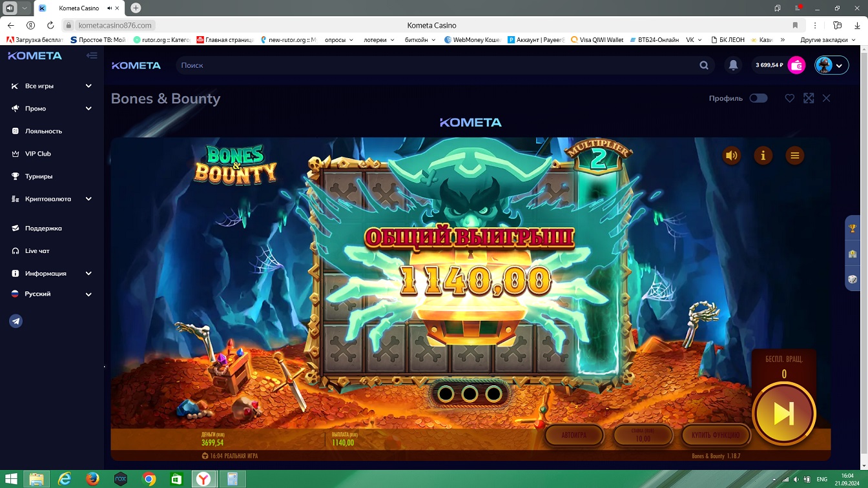Close the Bones & Bounty game panel
The height and width of the screenshot is (488, 868).
coord(827,98)
